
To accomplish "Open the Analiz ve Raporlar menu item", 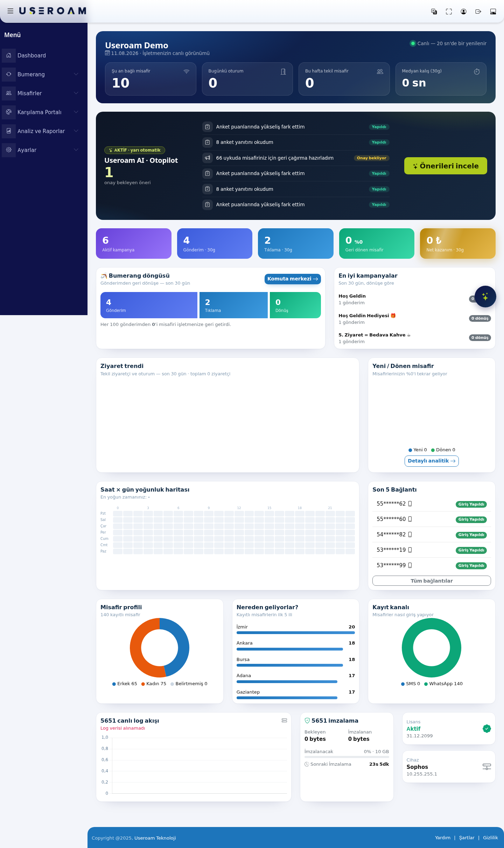I will pyautogui.click(x=44, y=131).
